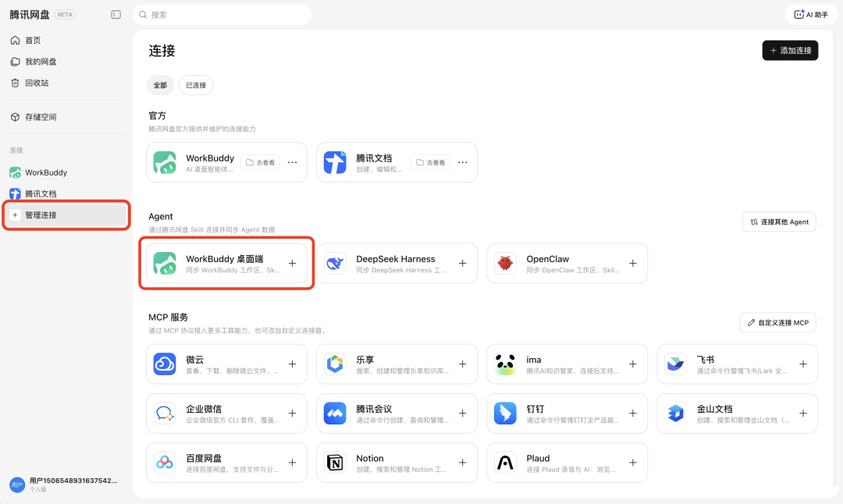Add 金山文档 MCP connection plus
This screenshot has width=843, height=504.
click(x=803, y=413)
